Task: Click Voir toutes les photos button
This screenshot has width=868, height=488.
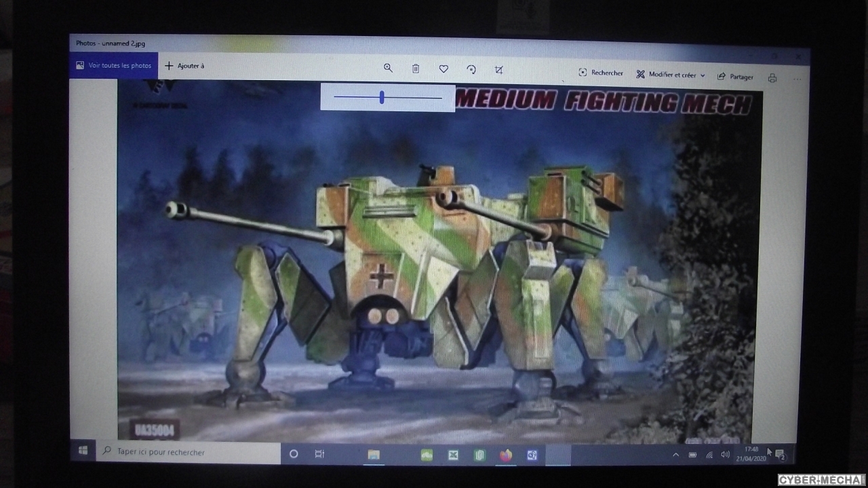Action: click(x=114, y=65)
